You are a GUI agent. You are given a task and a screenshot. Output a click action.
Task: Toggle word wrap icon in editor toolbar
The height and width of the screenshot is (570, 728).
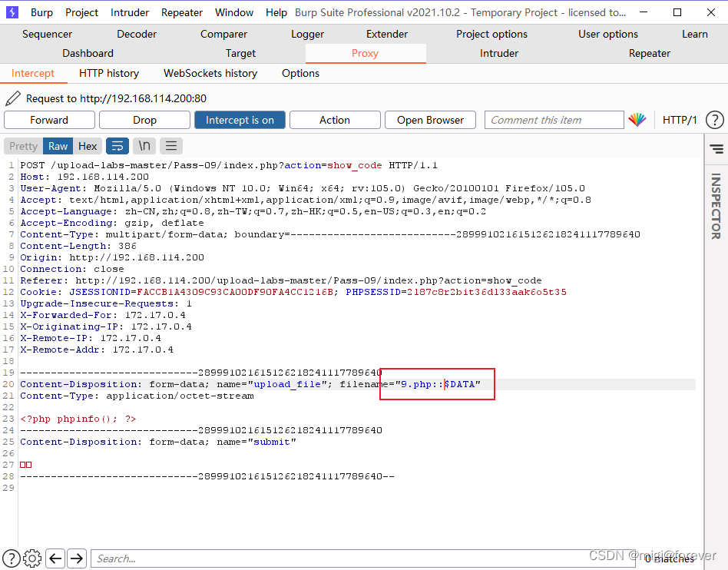click(117, 146)
